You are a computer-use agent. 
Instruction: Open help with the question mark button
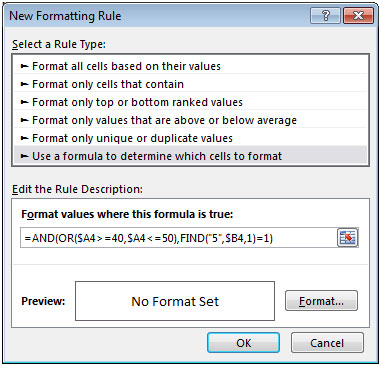click(x=326, y=16)
